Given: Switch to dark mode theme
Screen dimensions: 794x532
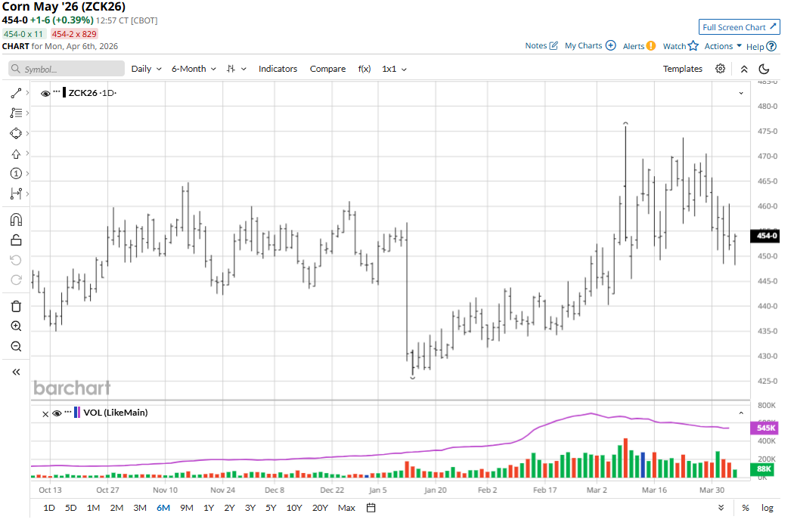Looking at the screenshot, I should pos(764,69).
